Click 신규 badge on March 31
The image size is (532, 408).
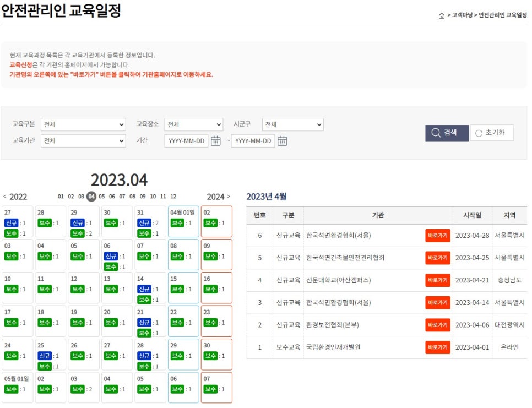(x=144, y=223)
